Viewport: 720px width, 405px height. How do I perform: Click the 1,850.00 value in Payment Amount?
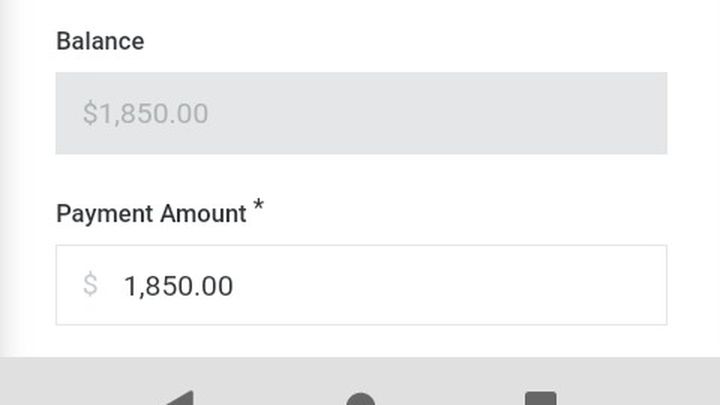[x=178, y=286]
